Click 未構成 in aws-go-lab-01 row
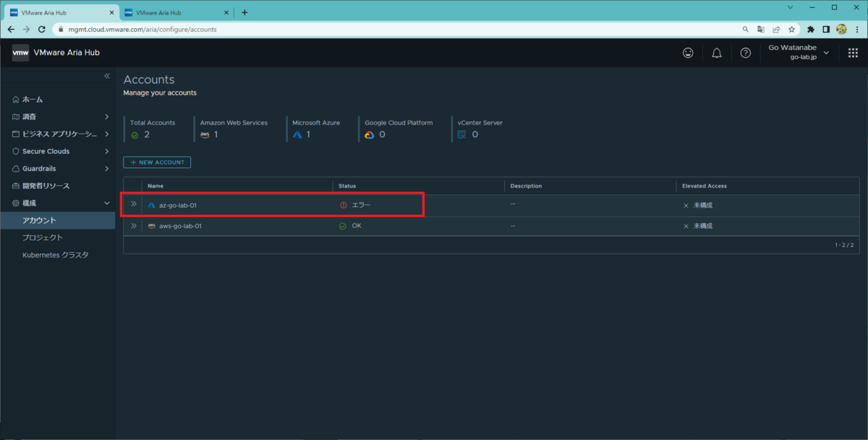This screenshot has height=440, width=868. (703, 226)
